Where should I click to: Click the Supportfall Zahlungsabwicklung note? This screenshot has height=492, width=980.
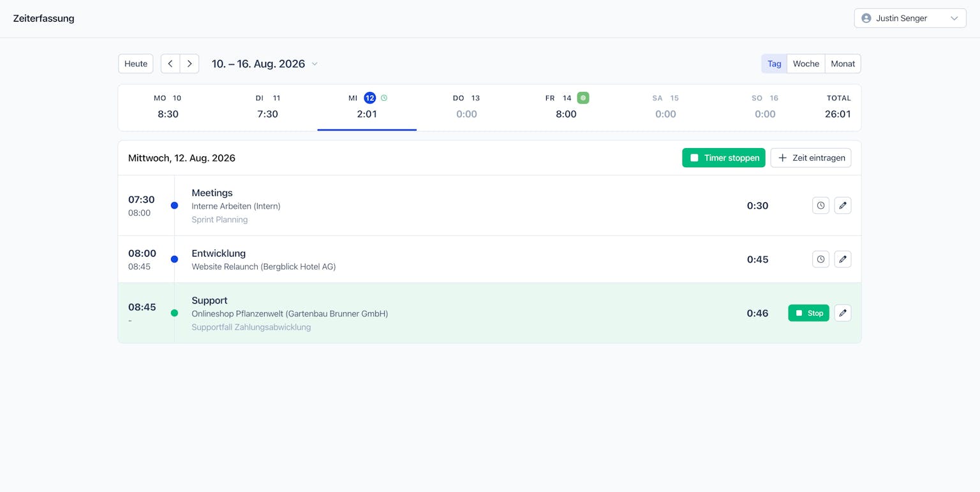[251, 327]
